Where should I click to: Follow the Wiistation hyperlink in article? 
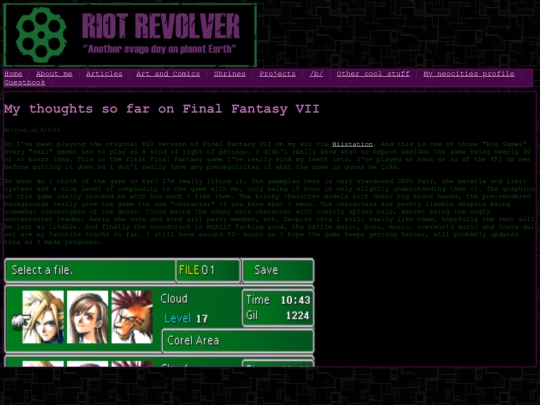tap(352, 144)
